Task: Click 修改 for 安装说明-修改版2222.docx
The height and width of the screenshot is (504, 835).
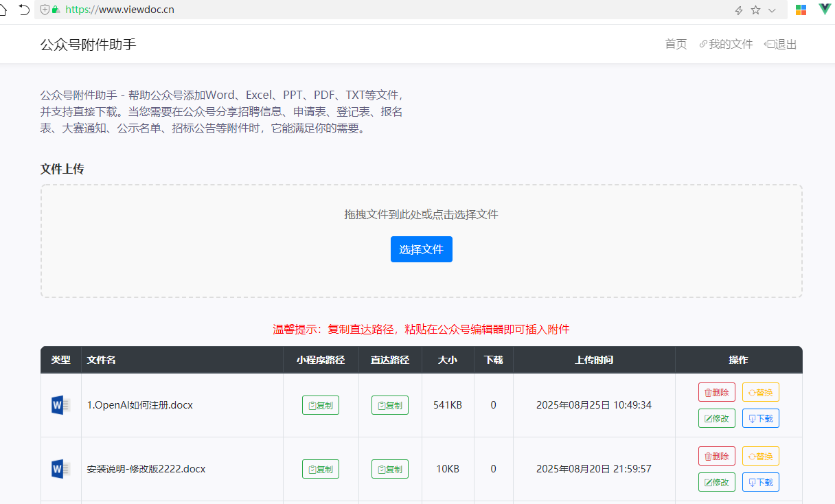Action: coord(717,482)
